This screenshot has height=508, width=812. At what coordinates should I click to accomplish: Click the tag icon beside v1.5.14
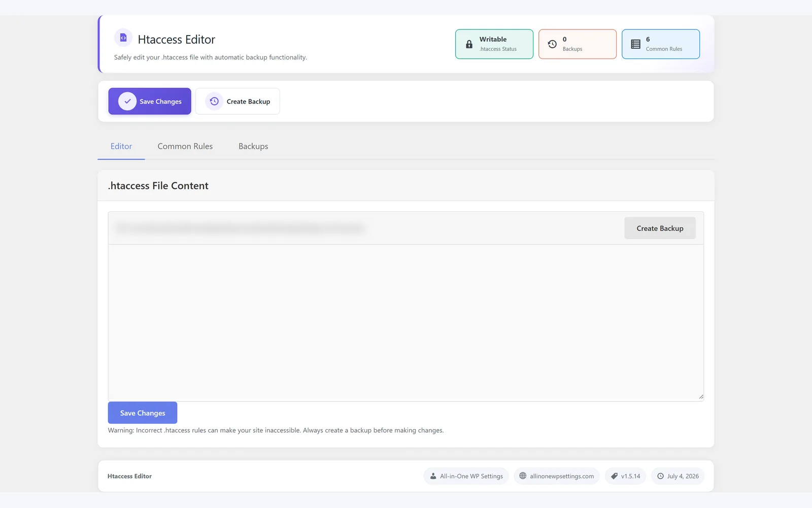(x=614, y=476)
